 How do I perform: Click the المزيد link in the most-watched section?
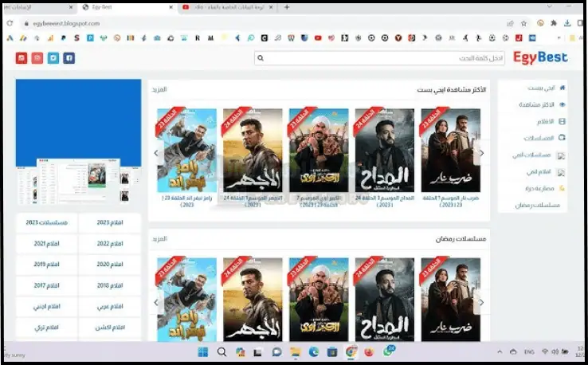tap(160, 89)
